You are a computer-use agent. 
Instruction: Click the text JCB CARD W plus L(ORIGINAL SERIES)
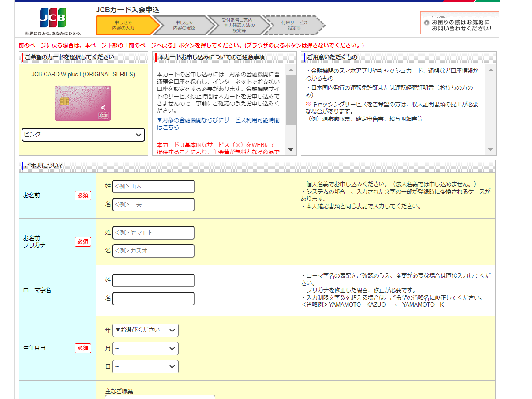[83, 74]
